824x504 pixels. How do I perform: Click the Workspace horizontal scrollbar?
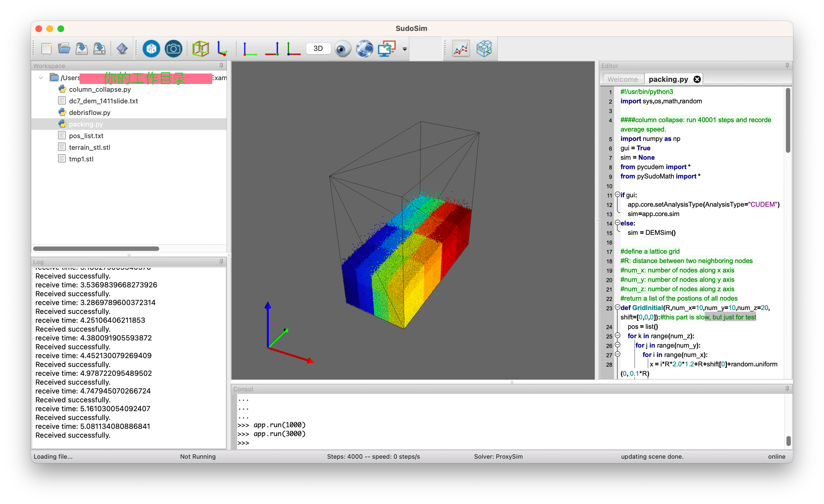click(x=96, y=248)
